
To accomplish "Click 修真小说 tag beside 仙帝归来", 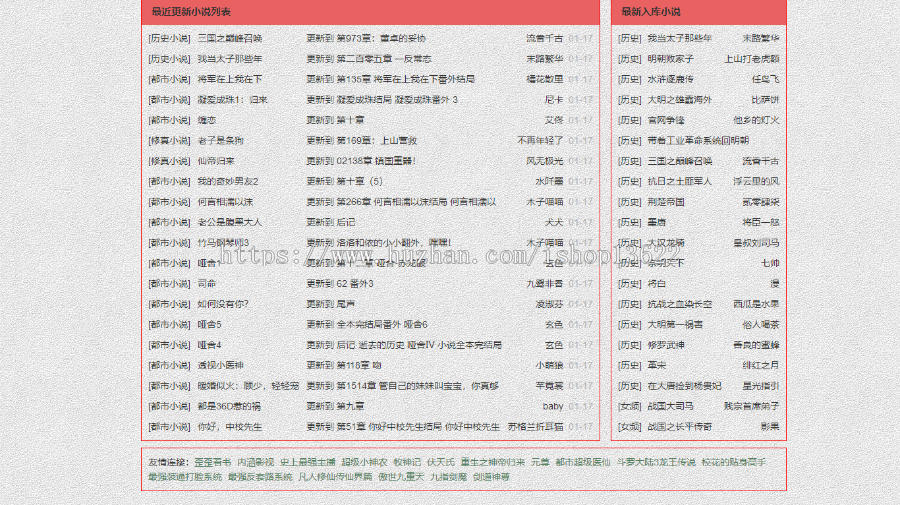I will pyautogui.click(x=169, y=161).
